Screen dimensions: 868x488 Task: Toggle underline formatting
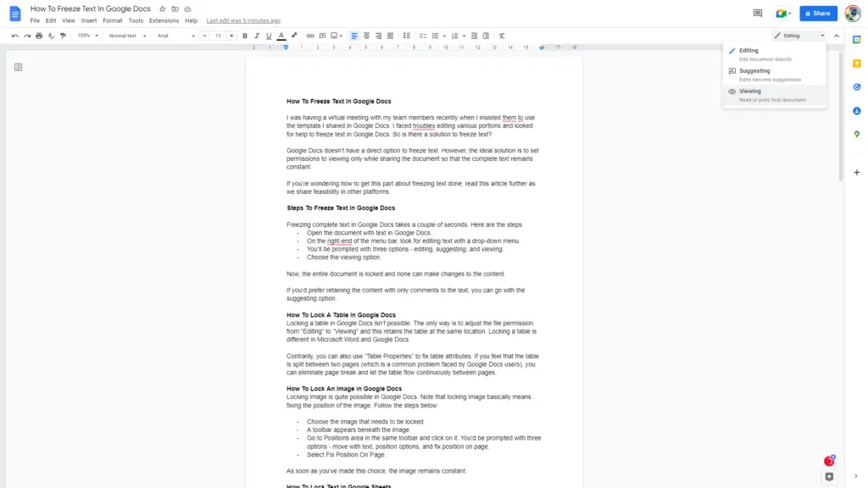point(269,36)
